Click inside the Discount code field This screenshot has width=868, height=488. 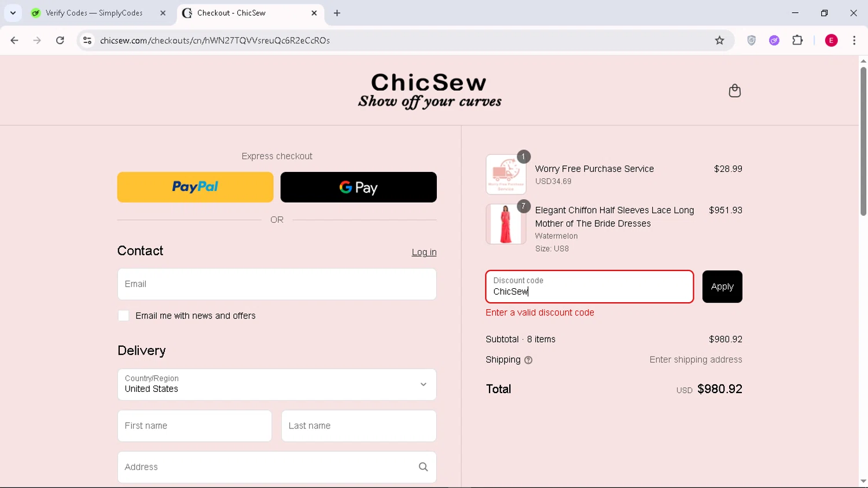590,287
